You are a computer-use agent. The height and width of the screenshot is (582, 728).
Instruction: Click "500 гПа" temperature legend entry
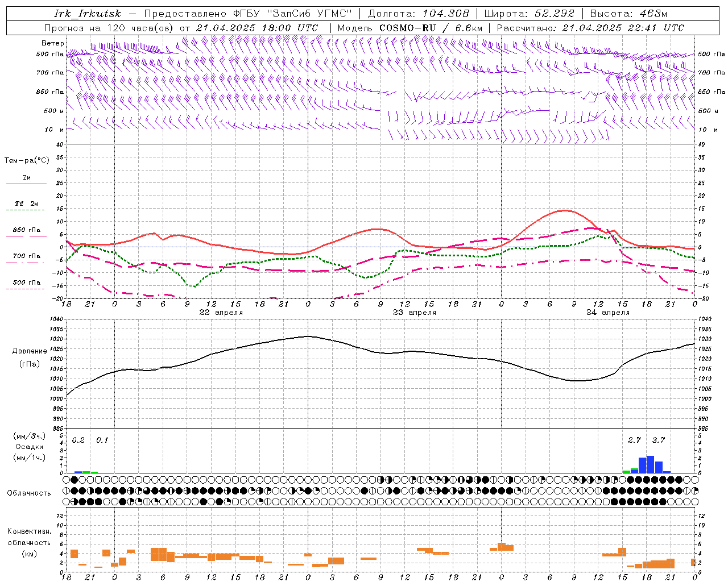pos(26,282)
